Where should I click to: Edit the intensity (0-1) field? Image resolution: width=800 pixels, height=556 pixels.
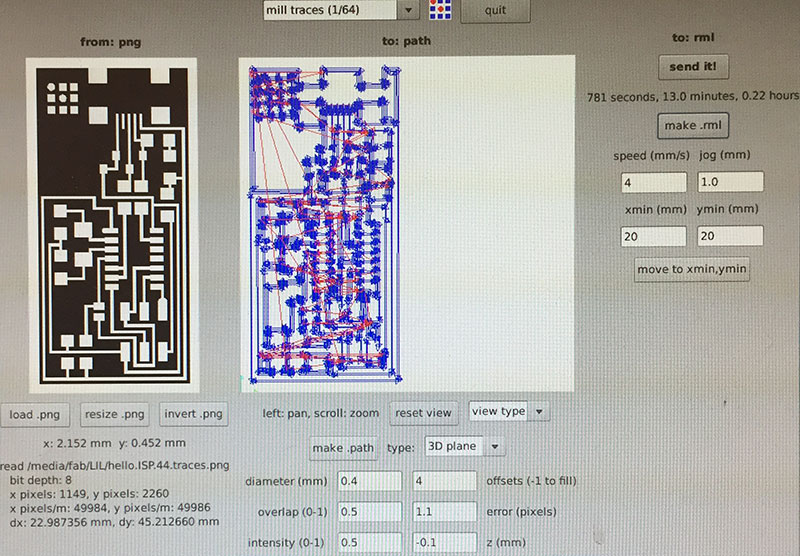click(x=369, y=543)
